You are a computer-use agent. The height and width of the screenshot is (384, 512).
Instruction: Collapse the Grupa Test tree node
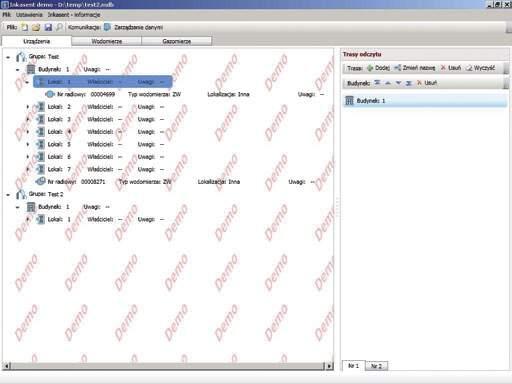point(8,57)
